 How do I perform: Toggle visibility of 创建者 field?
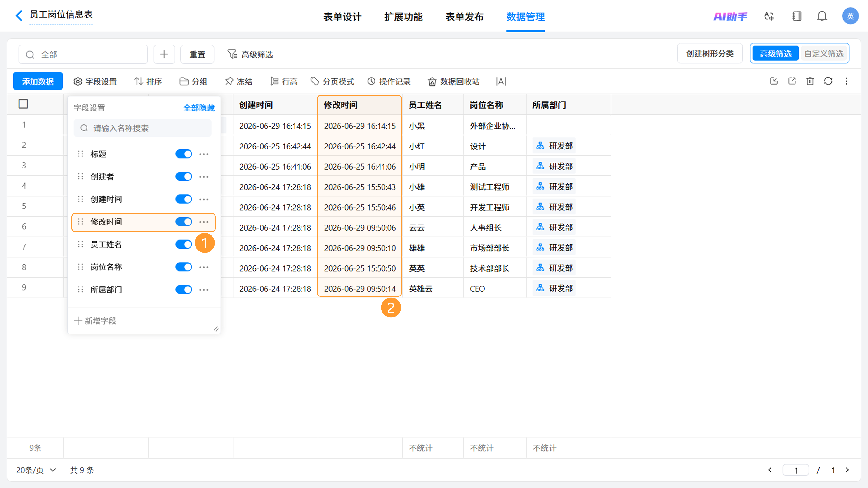coord(184,177)
